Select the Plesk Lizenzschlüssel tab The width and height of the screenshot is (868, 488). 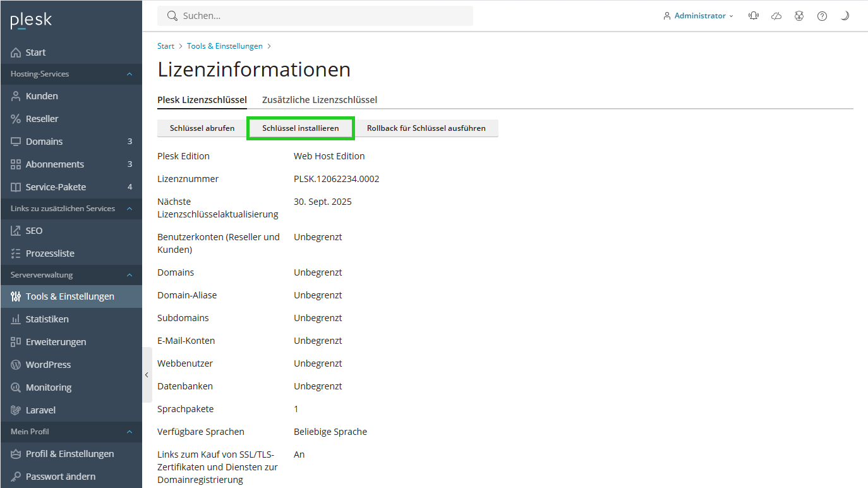point(202,100)
